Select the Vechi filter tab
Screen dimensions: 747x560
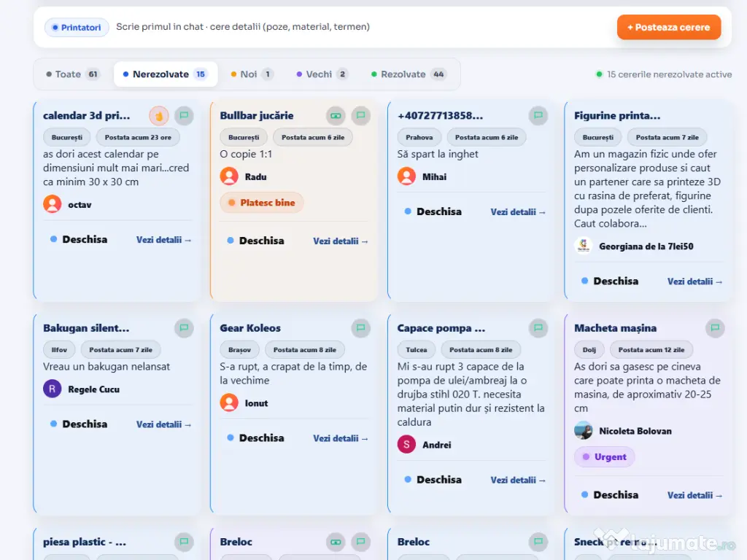(x=322, y=74)
